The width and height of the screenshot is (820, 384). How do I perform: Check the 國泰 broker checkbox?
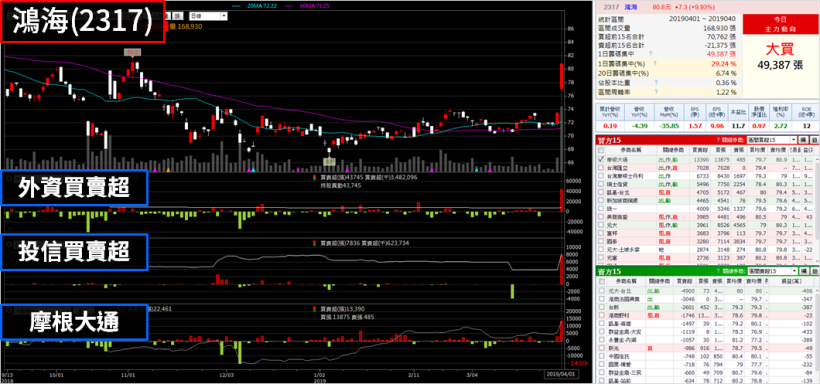coord(601,242)
